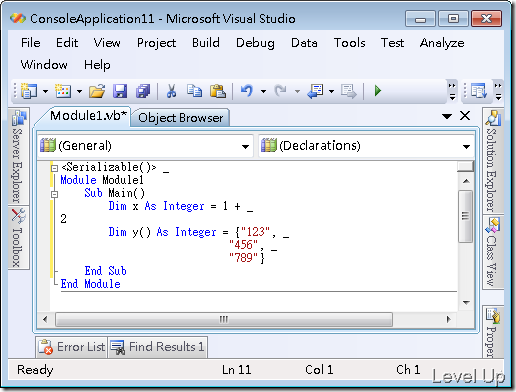This screenshot has width=516, height=392.
Task: Open the Project menu
Action: click(156, 43)
